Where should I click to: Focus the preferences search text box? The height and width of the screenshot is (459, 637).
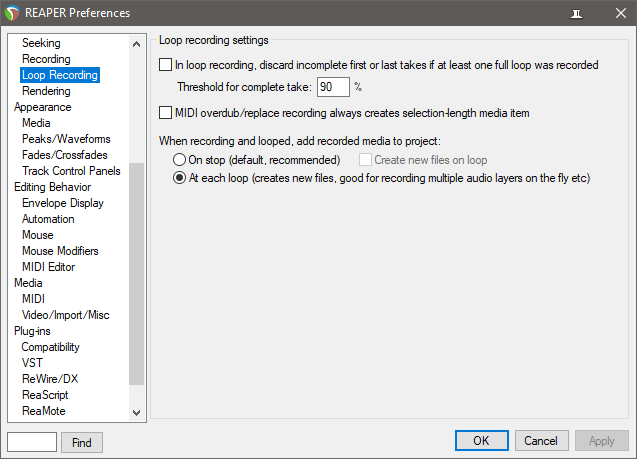pos(32,442)
